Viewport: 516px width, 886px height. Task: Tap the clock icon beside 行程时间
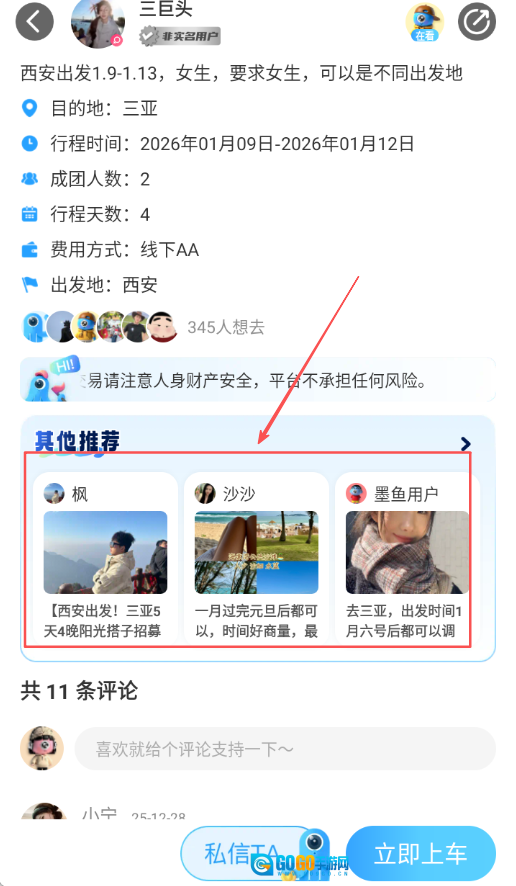[x=29, y=144]
